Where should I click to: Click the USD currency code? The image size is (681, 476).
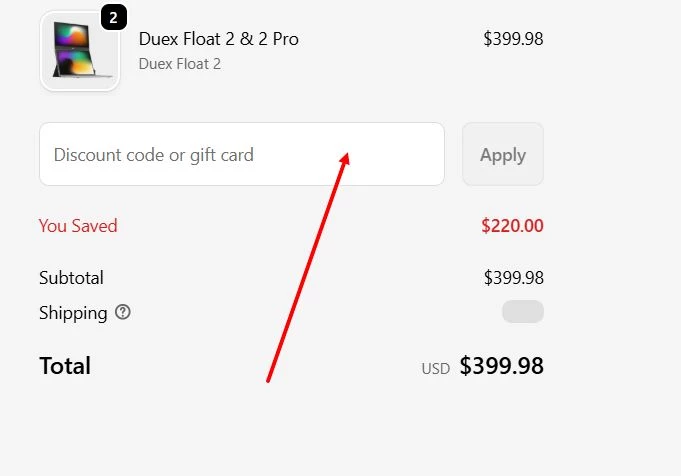(x=435, y=369)
